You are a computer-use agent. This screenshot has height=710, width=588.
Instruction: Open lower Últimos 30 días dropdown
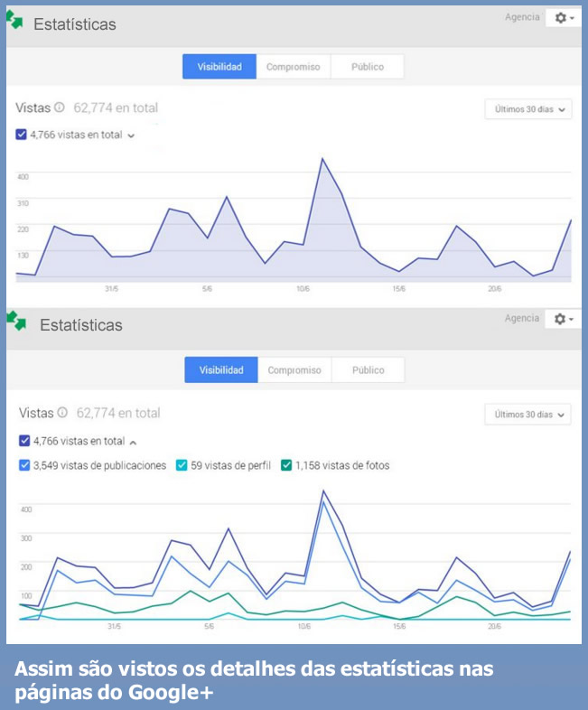pyautogui.click(x=527, y=415)
